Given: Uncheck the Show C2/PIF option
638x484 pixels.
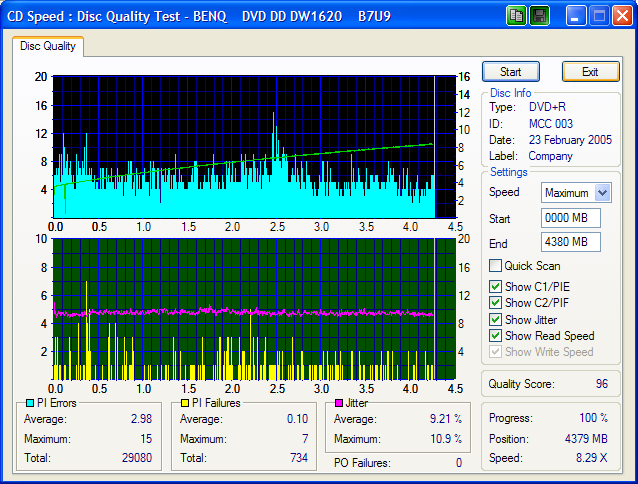Looking at the screenshot, I should pos(495,303).
